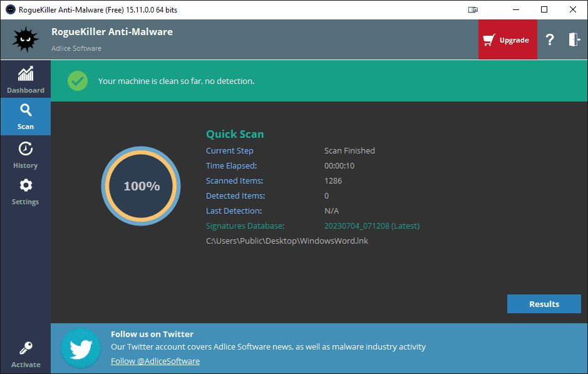Viewport: 588px width, 374px height.
Task: Click the 'Last Detection:' label
Action: [234, 211]
